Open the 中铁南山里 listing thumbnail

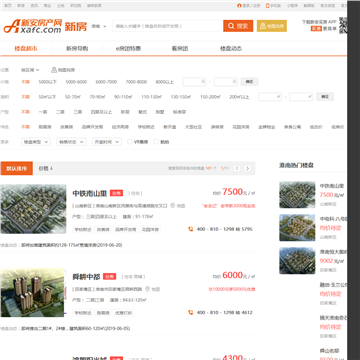(33, 209)
